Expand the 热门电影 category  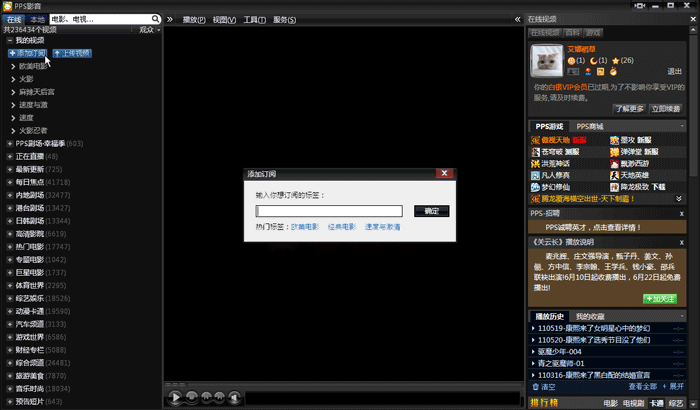tap(9, 247)
